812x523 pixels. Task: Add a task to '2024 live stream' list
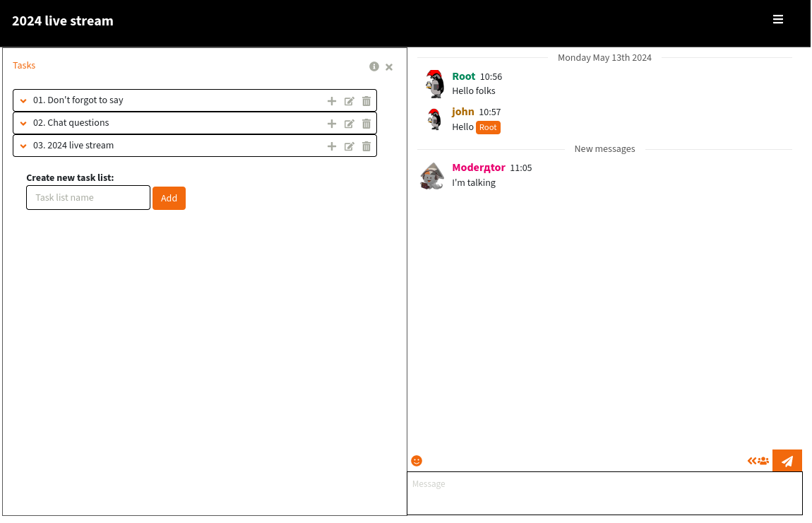[332, 146]
